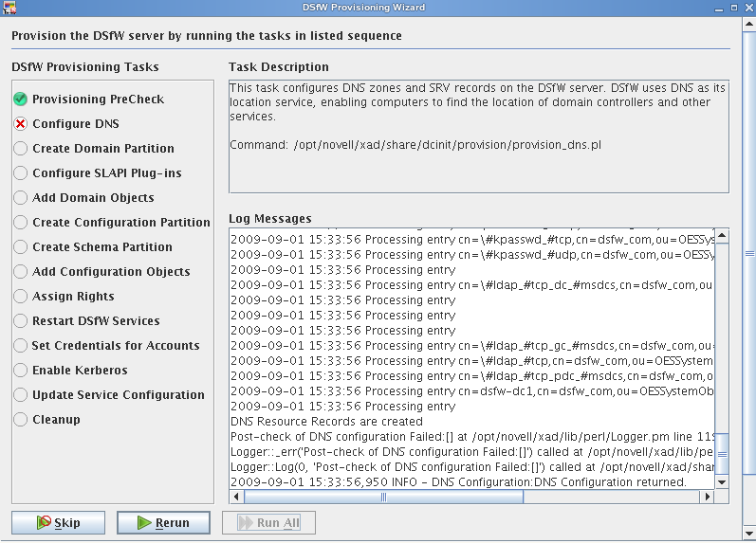Click the cn=dsfw-dc1 processing entry log line
756x544 pixels.
pyautogui.click(x=472, y=391)
